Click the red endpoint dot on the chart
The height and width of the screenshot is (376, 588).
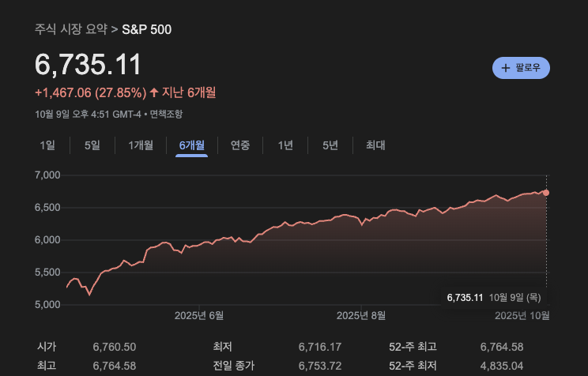pyautogui.click(x=546, y=192)
